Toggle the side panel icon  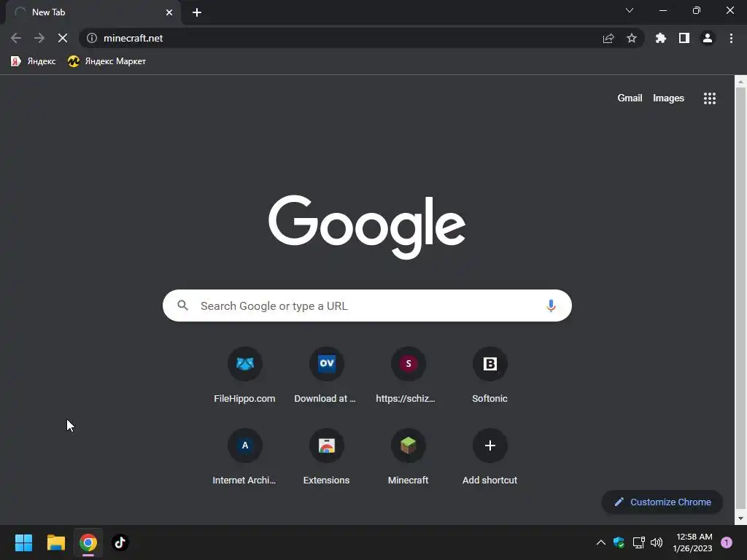[684, 38]
